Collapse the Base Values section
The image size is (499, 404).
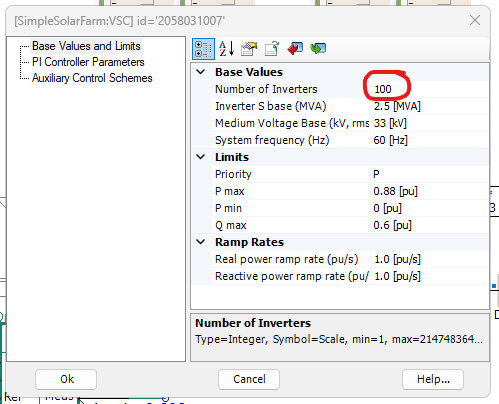click(x=201, y=72)
